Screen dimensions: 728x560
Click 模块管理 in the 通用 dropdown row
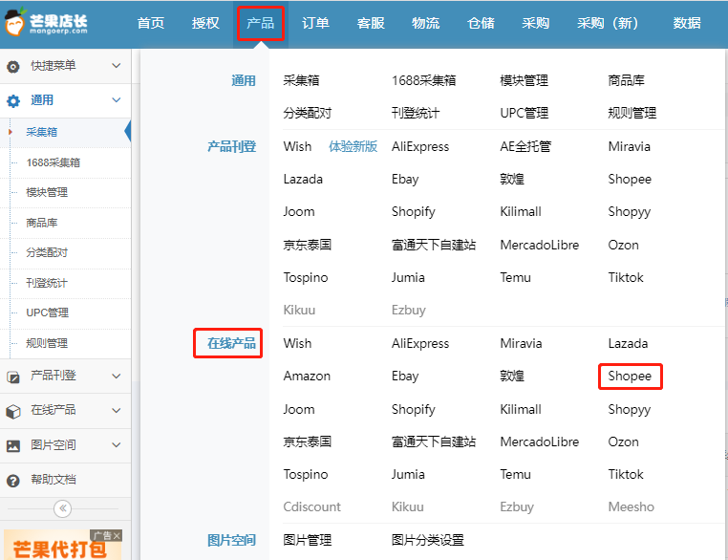pyautogui.click(x=525, y=80)
